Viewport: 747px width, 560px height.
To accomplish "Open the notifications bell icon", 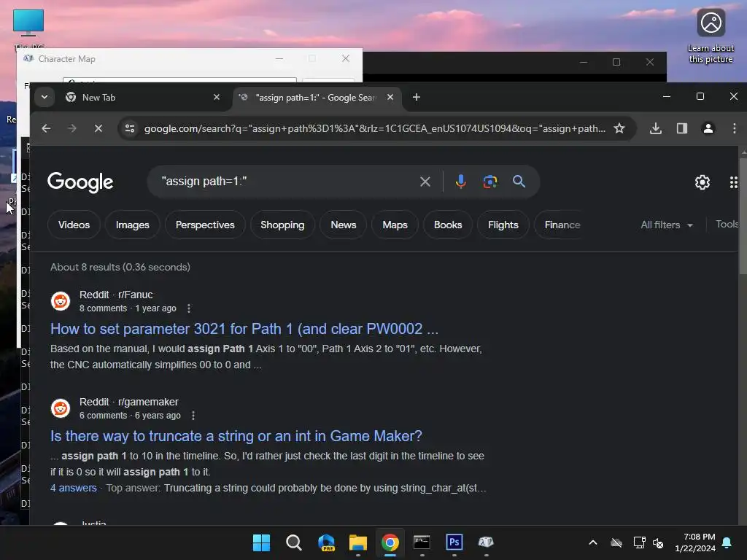I will coord(727,542).
